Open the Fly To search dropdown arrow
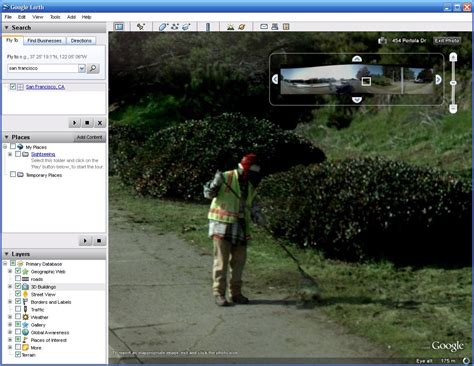 coord(82,68)
